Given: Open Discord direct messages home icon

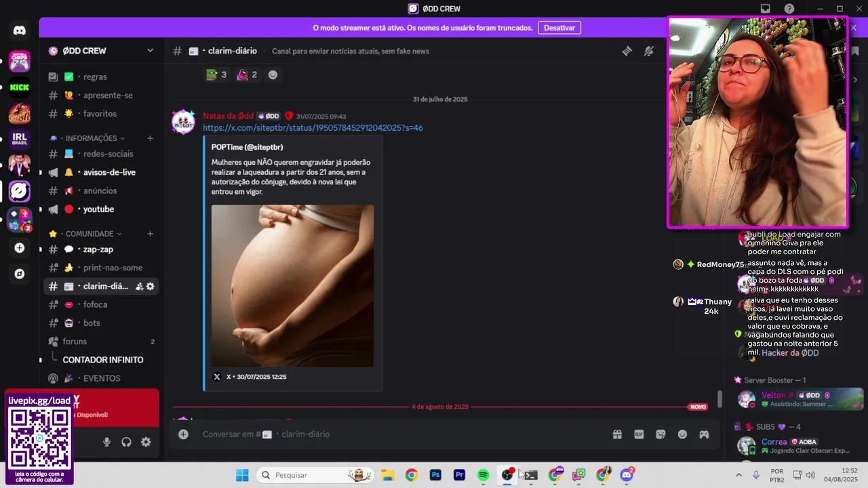Looking at the screenshot, I should pyautogui.click(x=19, y=30).
